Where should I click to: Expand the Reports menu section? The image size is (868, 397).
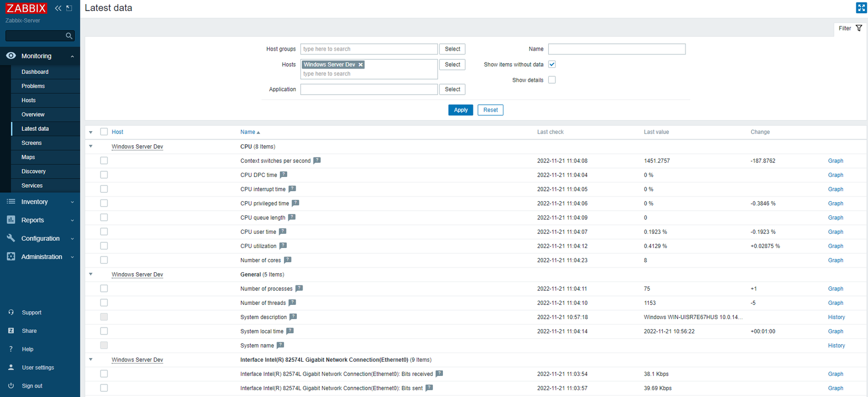[40, 220]
